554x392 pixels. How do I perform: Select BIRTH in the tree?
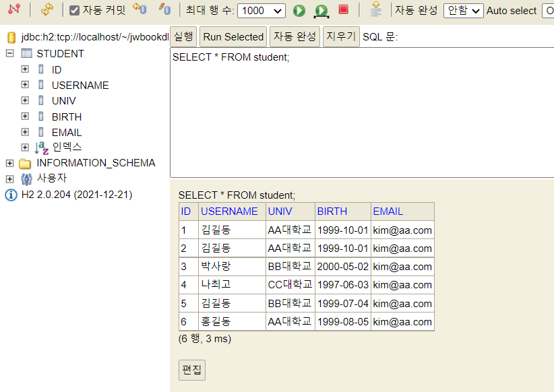[x=67, y=117]
